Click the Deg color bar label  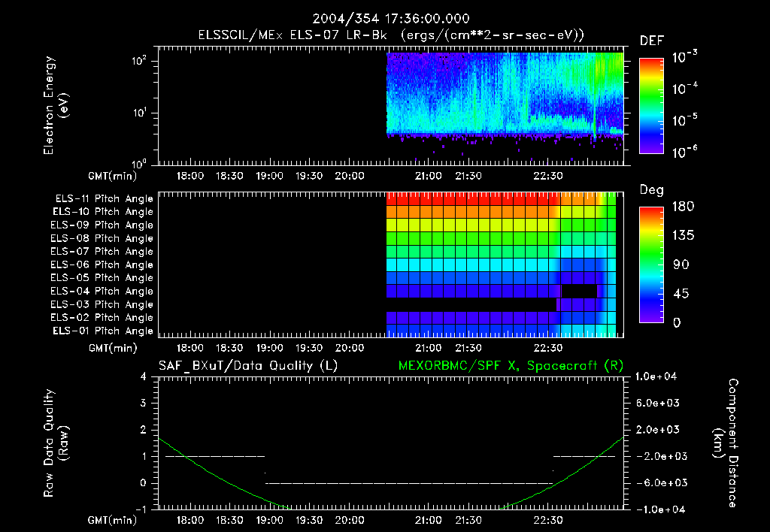pos(652,190)
